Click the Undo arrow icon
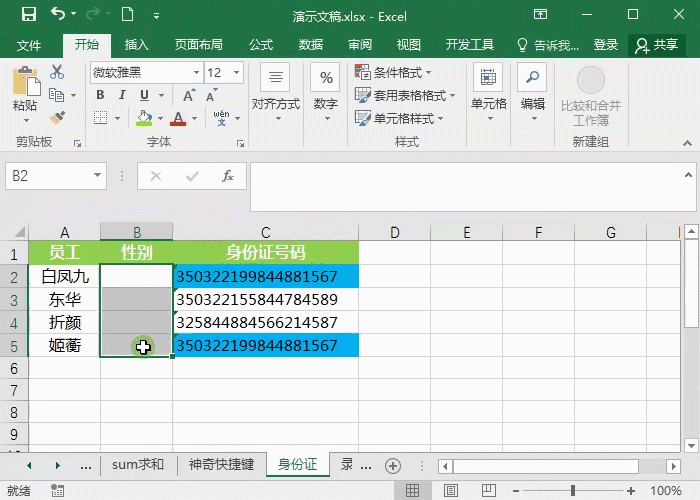Screen dimensions: 700x500 click(58, 13)
